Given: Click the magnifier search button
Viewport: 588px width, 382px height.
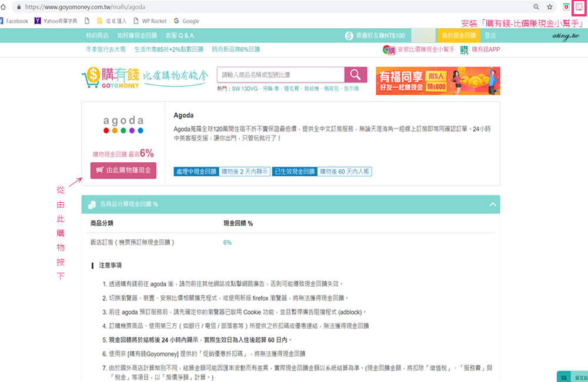Looking at the screenshot, I should (x=355, y=75).
